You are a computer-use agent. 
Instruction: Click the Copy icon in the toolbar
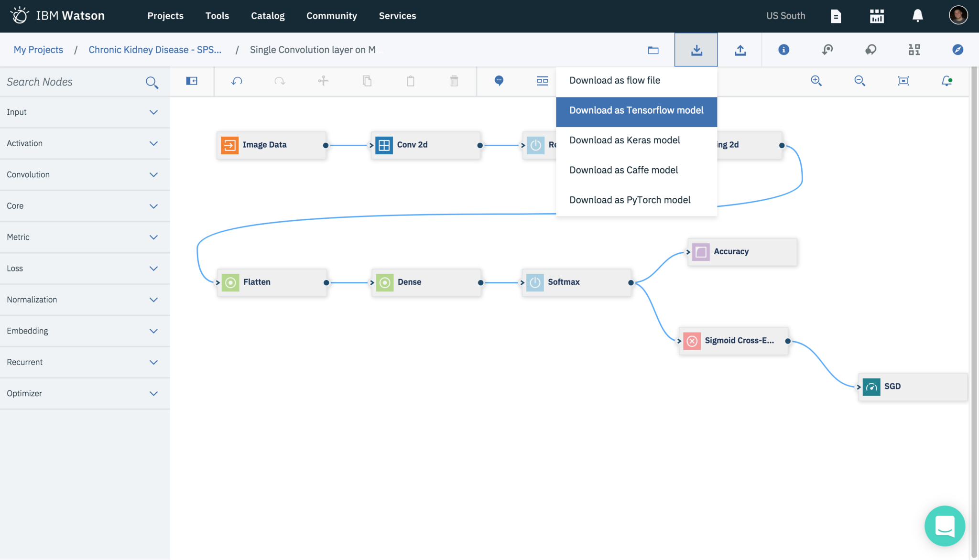pos(367,81)
